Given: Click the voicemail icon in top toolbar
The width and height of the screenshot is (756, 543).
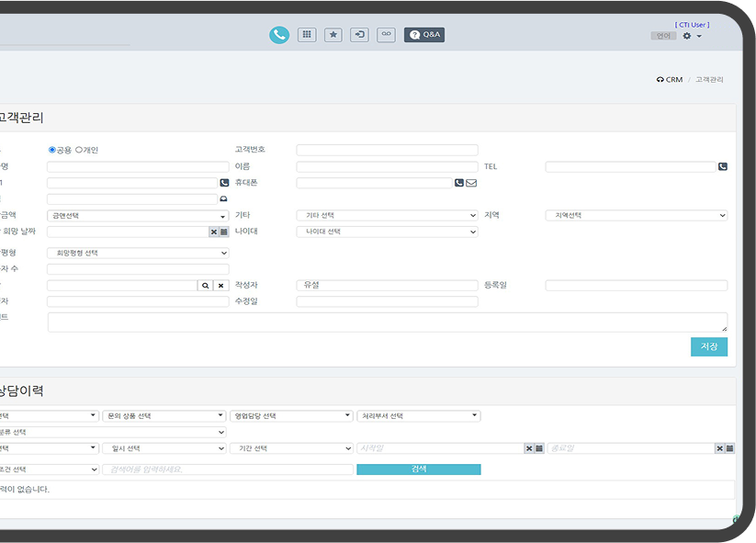Looking at the screenshot, I should pyautogui.click(x=386, y=35).
